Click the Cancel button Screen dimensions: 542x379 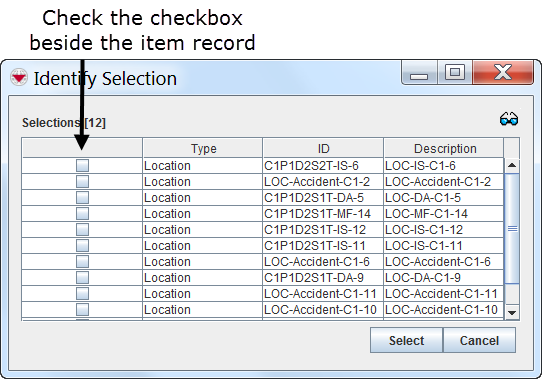479,340
